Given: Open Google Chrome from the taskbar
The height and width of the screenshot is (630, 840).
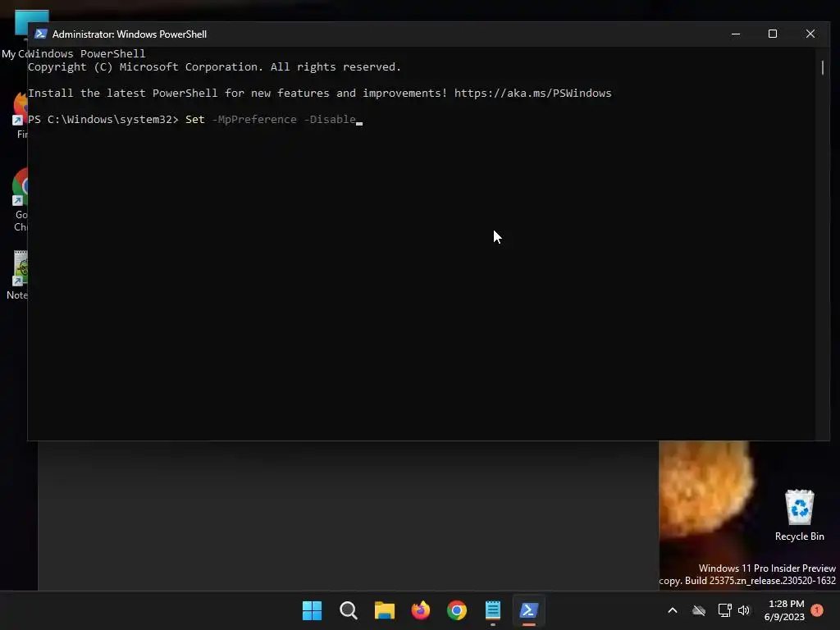Looking at the screenshot, I should (457, 610).
